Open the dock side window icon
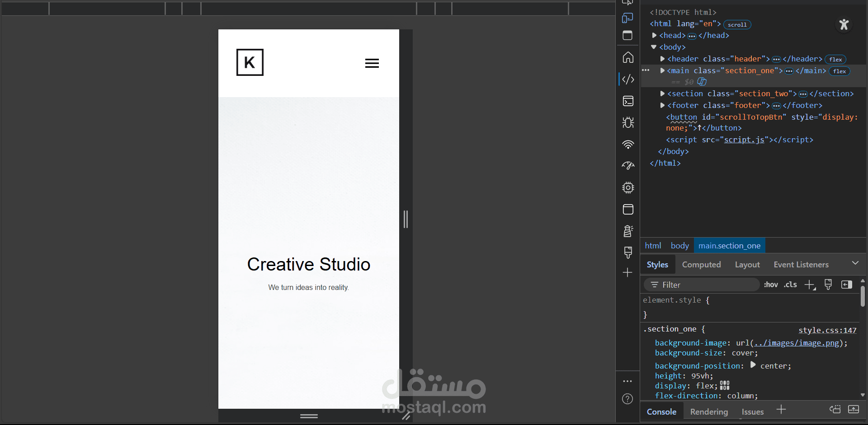This screenshot has width=868, height=425. pos(627,35)
